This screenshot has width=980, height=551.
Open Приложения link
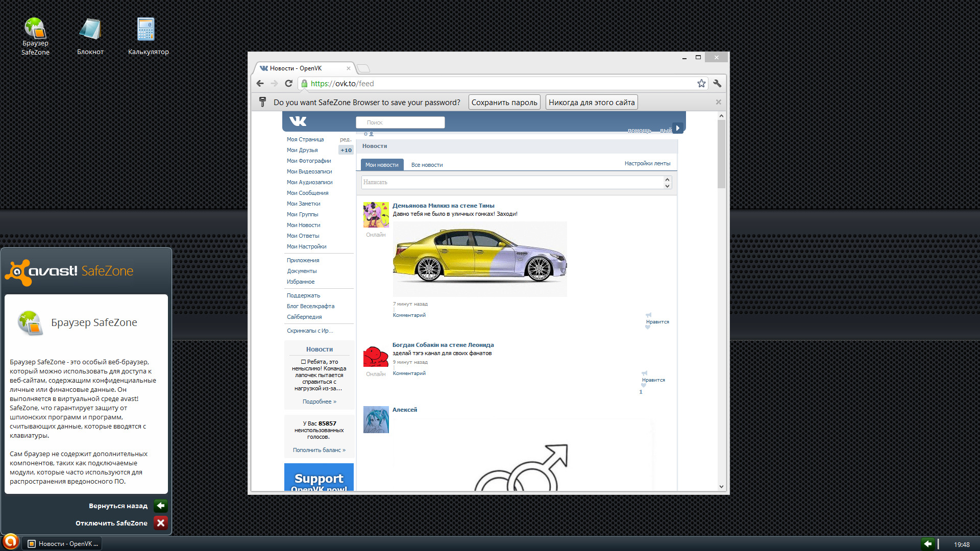click(x=303, y=260)
